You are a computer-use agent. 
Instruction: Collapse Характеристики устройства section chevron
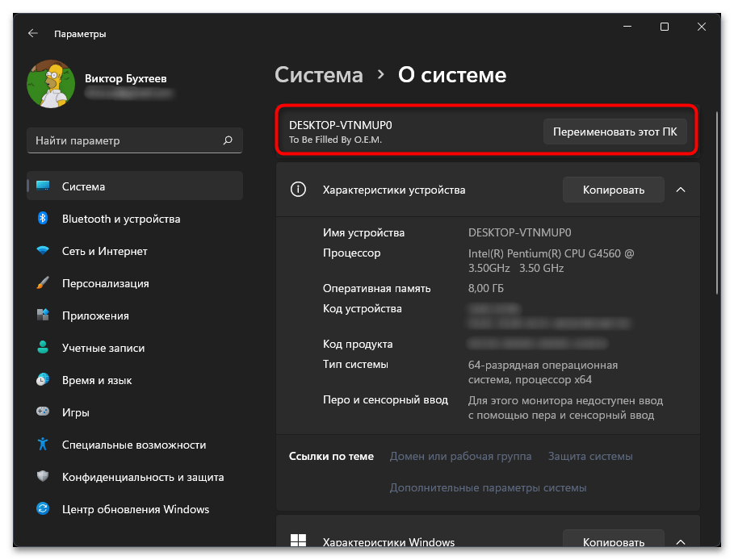(681, 190)
